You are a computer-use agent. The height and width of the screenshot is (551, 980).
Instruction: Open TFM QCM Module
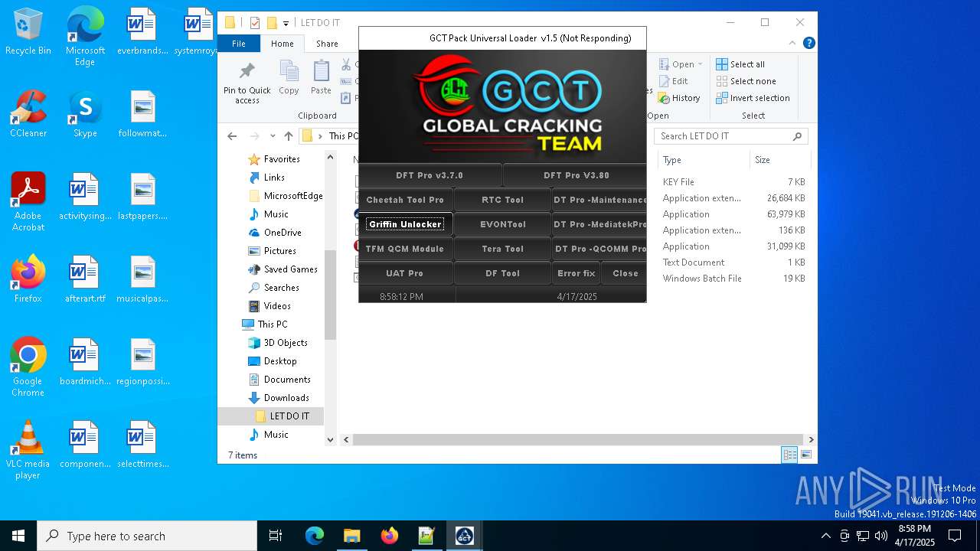pyautogui.click(x=405, y=249)
